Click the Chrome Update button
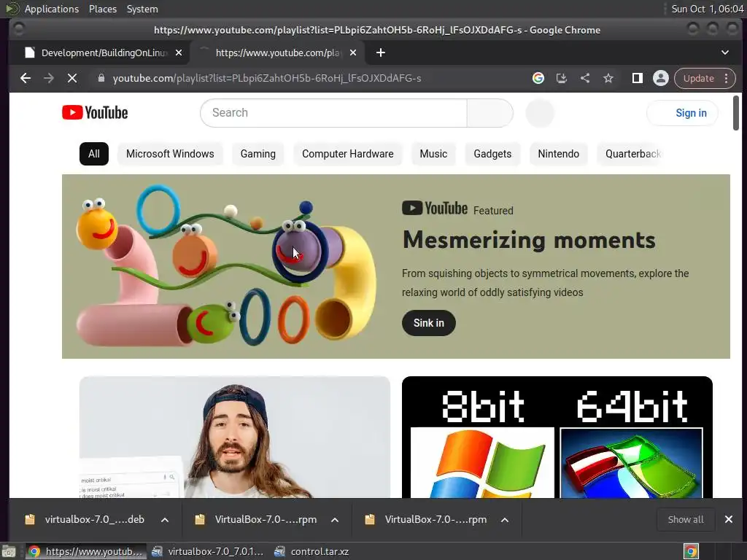Image resolution: width=747 pixels, height=560 pixels. [x=698, y=78]
